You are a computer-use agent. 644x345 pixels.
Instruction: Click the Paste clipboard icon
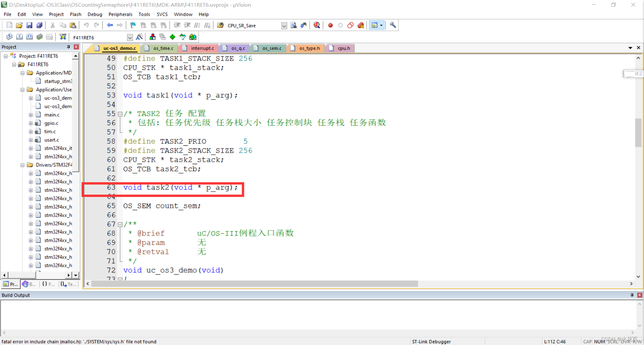pyautogui.click(x=73, y=25)
